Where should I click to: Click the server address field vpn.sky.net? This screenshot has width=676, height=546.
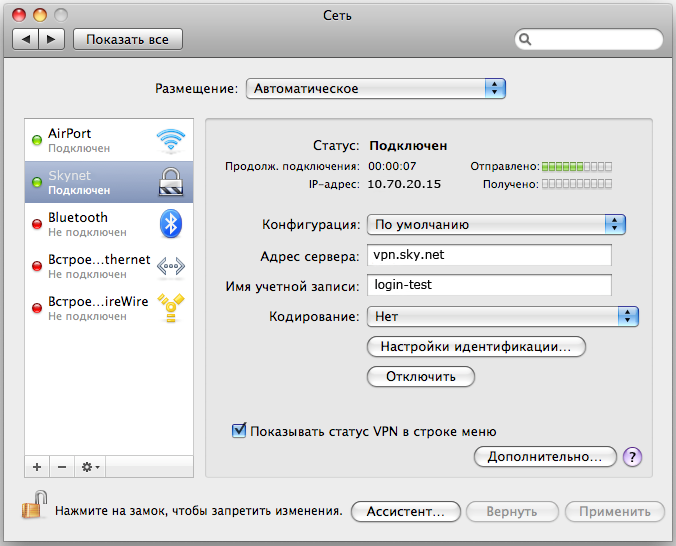489,255
